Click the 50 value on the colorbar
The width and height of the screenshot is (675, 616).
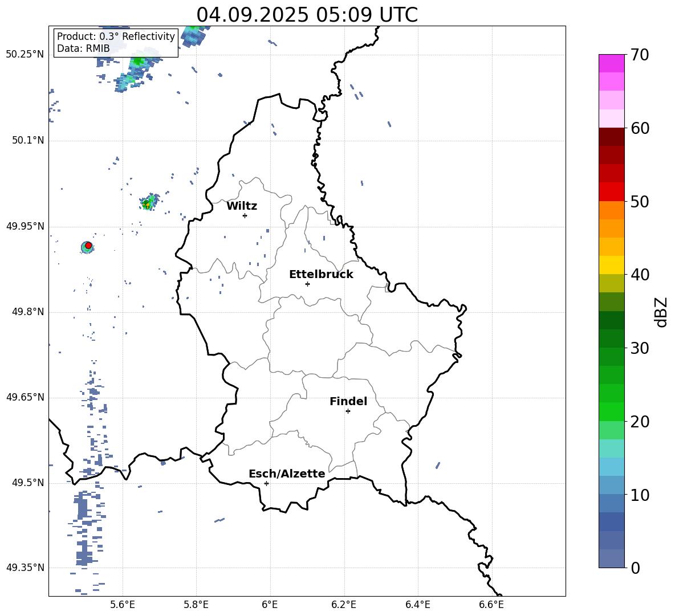(x=640, y=201)
